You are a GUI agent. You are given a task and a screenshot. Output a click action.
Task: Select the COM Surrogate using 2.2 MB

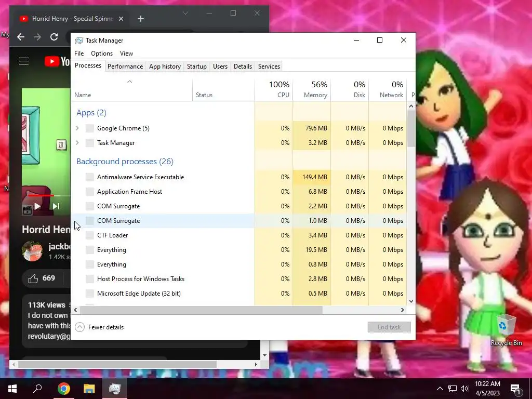[238, 206]
